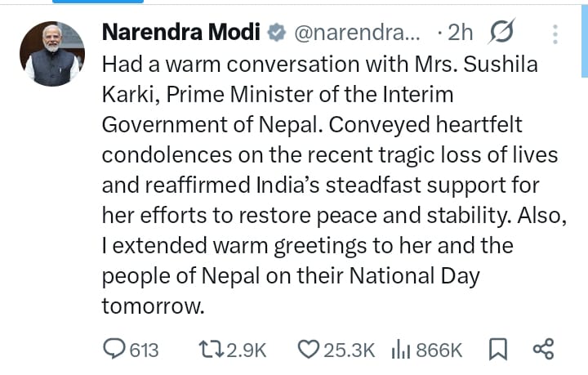Like the post with the heart icon
This screenshot has width=588, height=375.
click(308, 349)
